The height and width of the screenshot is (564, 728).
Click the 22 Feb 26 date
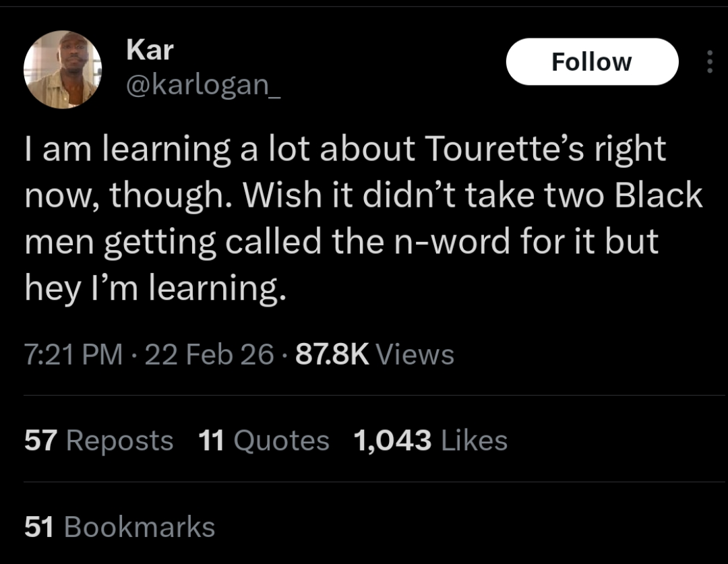pos(210,354)
